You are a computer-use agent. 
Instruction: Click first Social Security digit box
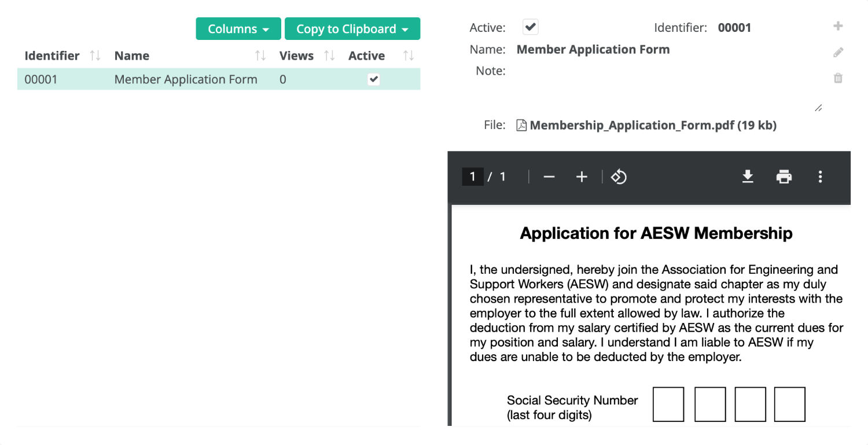(668, 404)
